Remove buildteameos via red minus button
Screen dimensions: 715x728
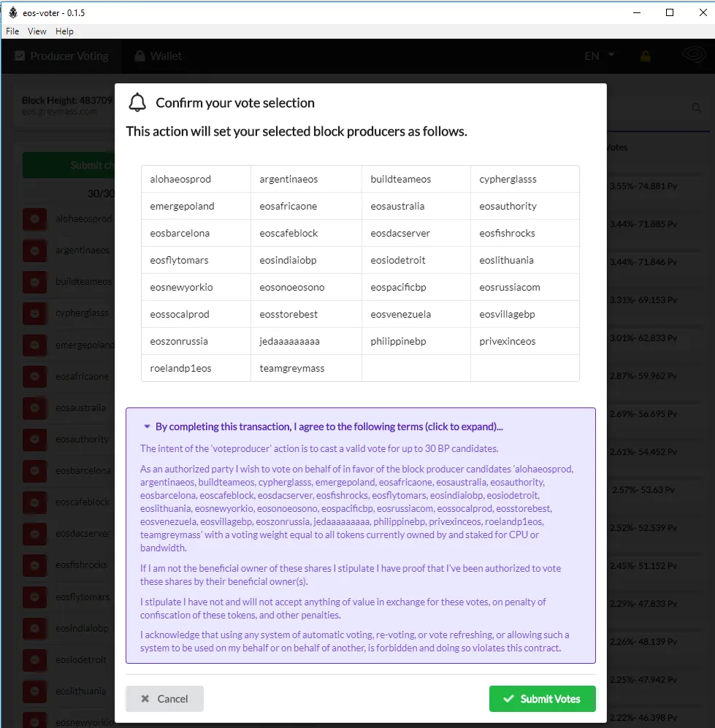tap(35, 282)
